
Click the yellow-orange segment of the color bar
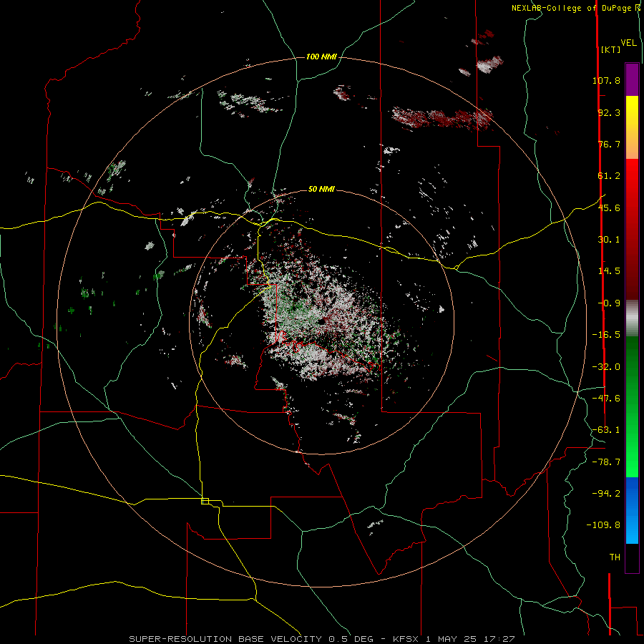(x=632, y=127)
